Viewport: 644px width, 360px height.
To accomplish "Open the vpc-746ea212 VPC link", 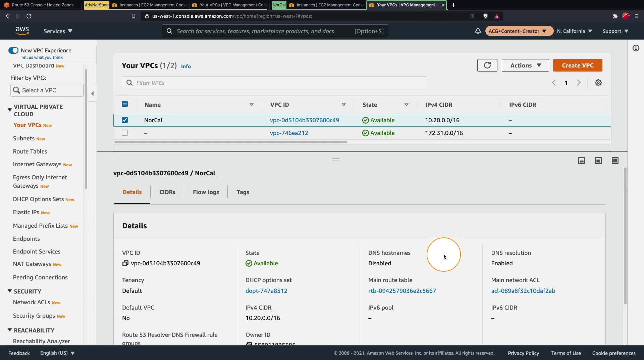I will coord(289,133).
